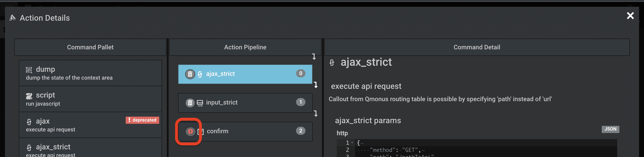Click the icon beside the deprecated ajax command

[29, 122]
